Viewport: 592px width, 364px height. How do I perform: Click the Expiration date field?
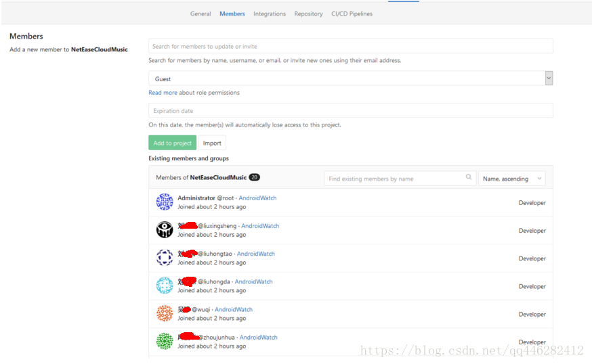[x=351, y=111]
